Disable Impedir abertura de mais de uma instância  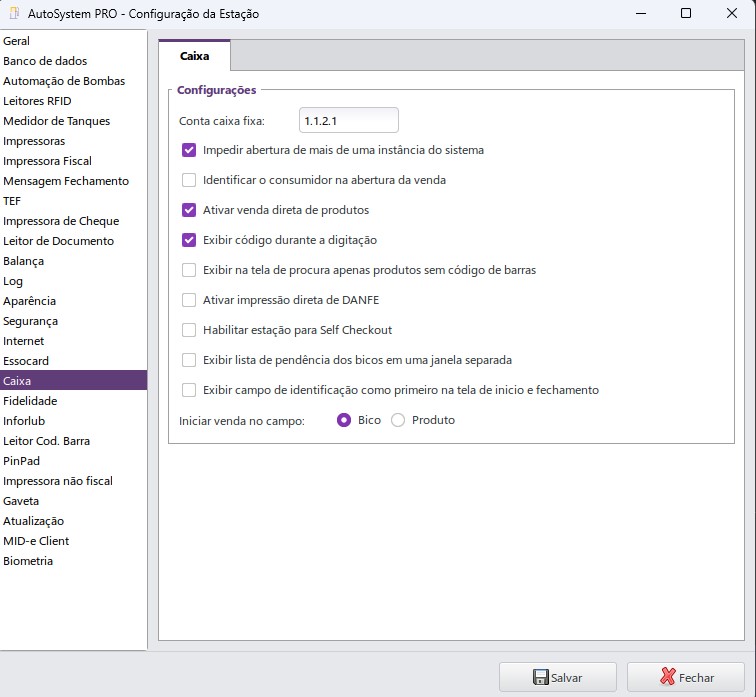189,151
